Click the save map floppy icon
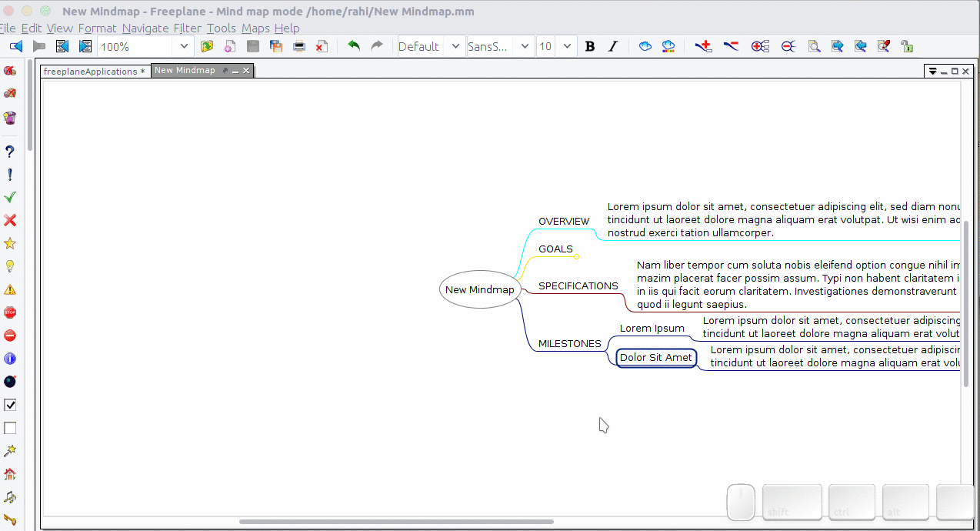Viewport: 980px width, 531px height. tap(253, 46)
